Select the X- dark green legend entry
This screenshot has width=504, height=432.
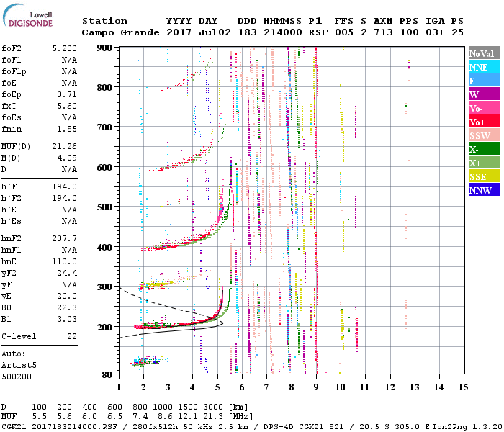483,149
